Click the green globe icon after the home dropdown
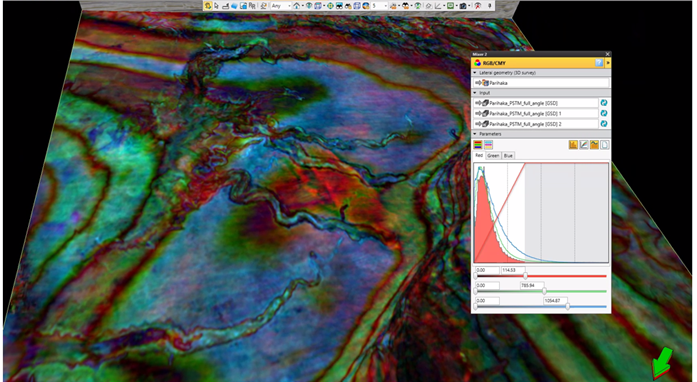Image resolution: width=697 pixels, height=382 pixels. click(308, 6)
